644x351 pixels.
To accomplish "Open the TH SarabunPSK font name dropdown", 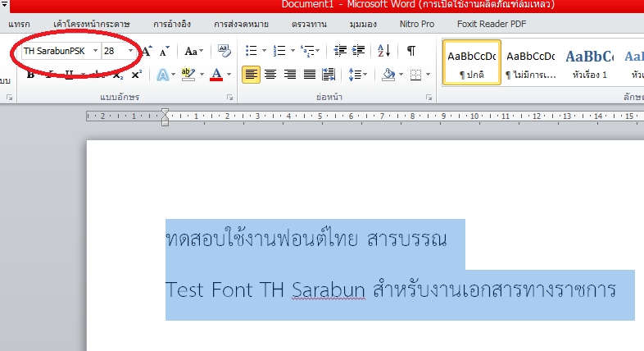I will point(95,51).
